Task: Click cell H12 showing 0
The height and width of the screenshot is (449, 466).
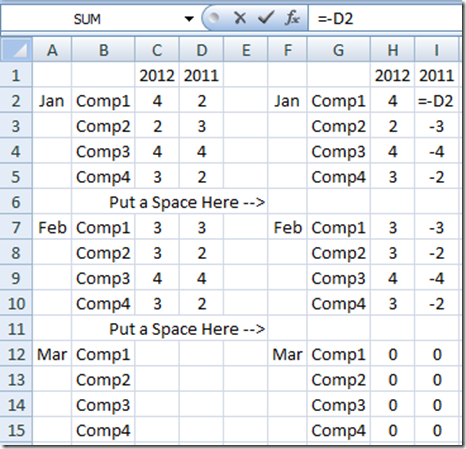Action: 393,354
